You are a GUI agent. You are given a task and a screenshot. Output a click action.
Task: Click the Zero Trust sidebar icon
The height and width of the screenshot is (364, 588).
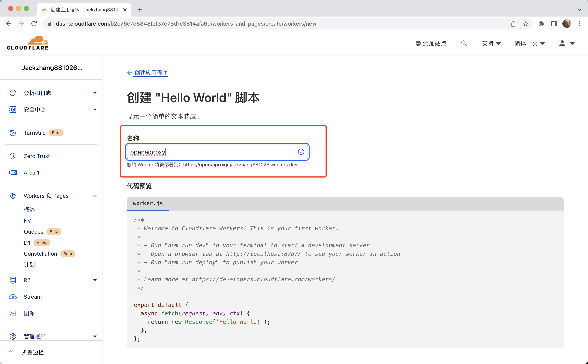(x=13, y=156)
